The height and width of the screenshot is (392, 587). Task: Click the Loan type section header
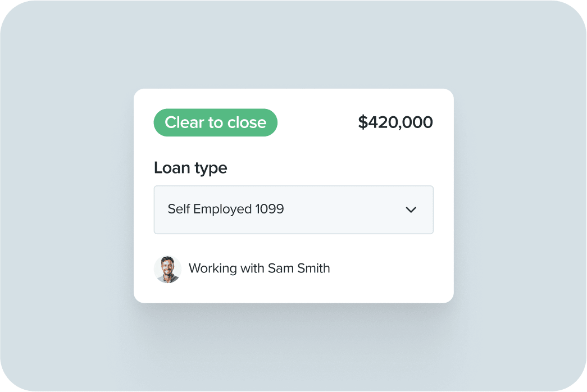pyautogui.click(x=190, y=168)
